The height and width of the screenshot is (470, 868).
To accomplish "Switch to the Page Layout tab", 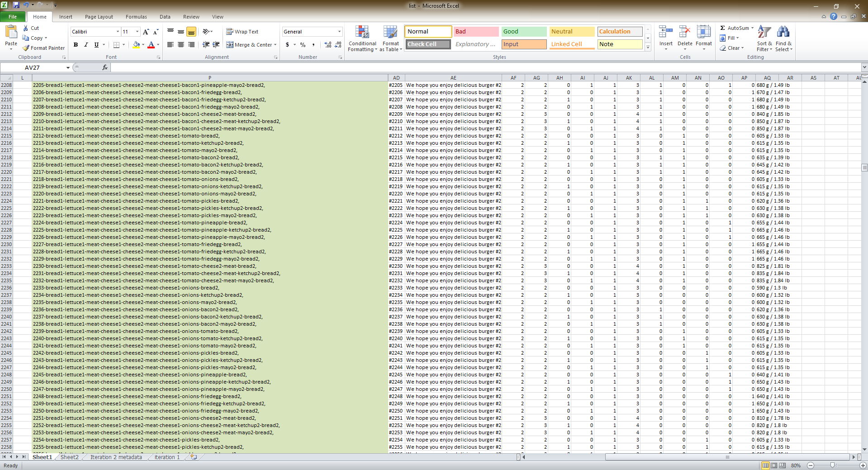I will [x=99, y=17].
